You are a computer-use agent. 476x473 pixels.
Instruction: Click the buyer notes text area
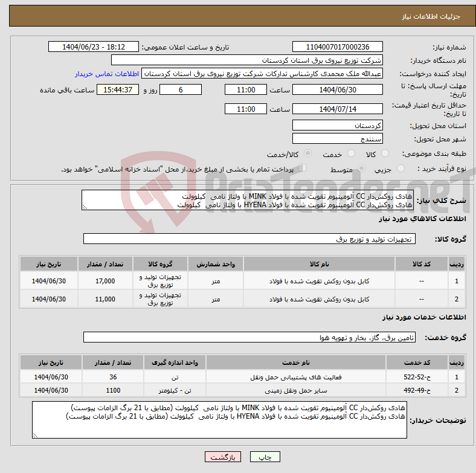click(219, 420)
